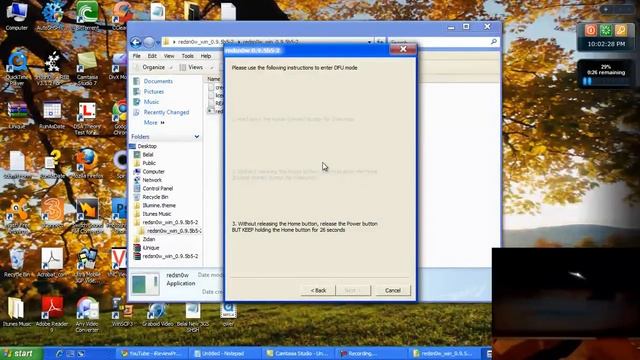Select Network in the folder tree
The image size is (640, 360).
click(x=152, y=180)
